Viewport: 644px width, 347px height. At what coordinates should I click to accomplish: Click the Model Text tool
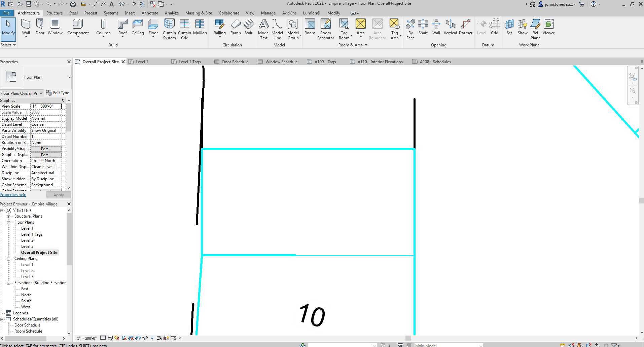[263, 30]
